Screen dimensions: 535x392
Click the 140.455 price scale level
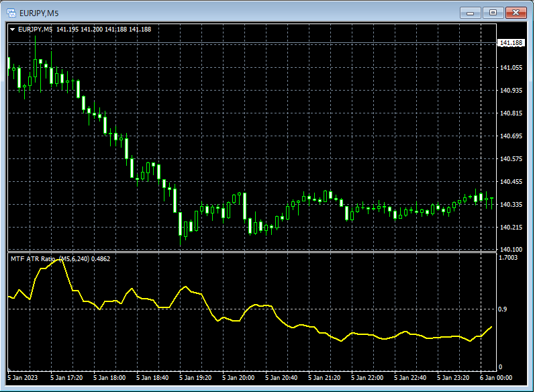[512, 181]
